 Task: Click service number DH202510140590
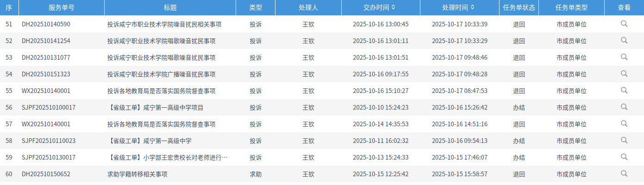46,24
